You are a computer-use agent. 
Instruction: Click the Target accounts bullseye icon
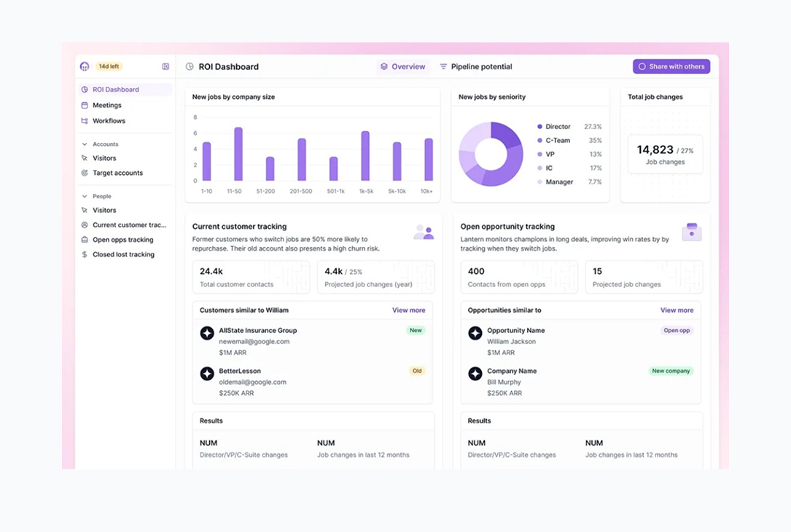click(x=85, y=173)
